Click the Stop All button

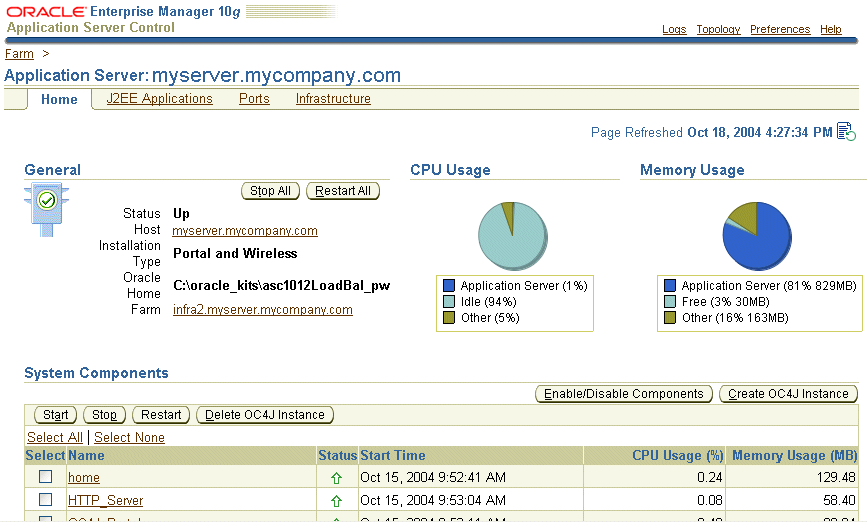[x=270, y=191]
